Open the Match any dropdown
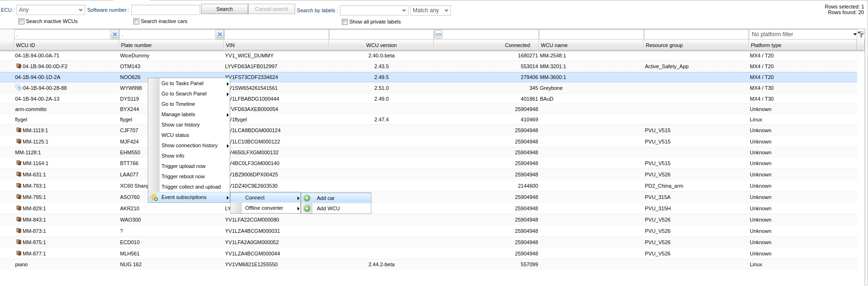The width and height of the screenshot is (868, 286). pos(431,10)
